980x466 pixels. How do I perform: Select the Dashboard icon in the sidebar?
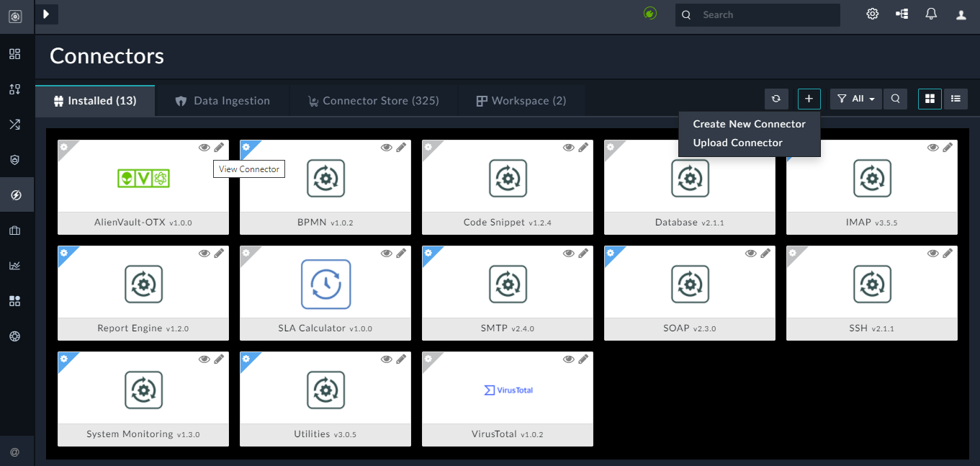(15, 54)
